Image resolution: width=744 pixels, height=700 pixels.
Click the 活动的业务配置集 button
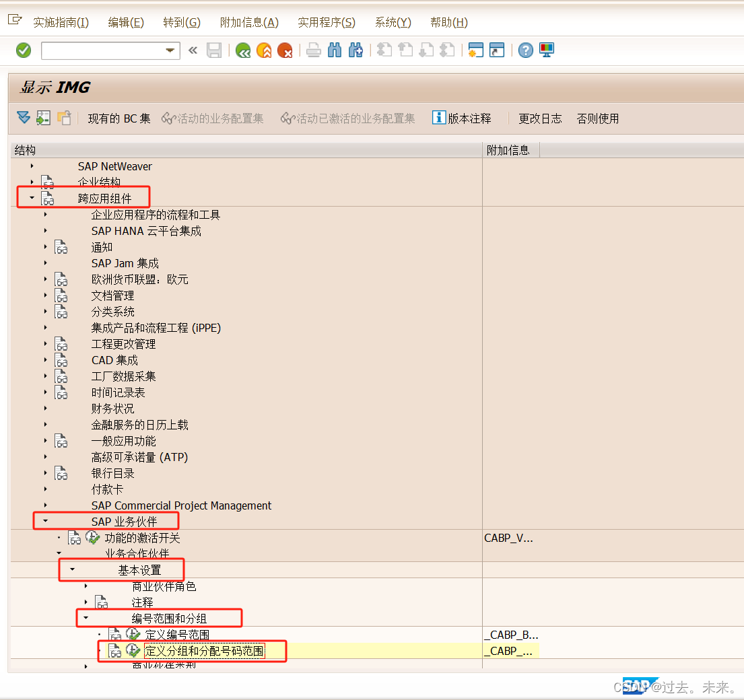pyautogui.click(x=212, y=118)
